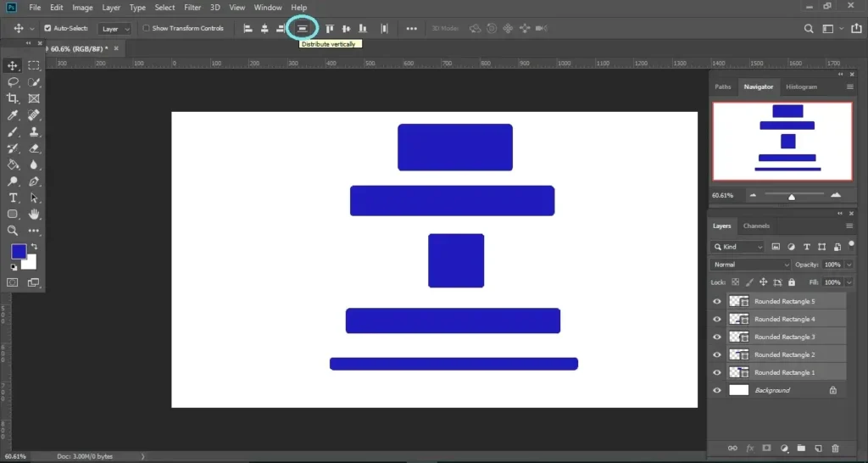
Task: Open the Filter menu
Action: point(192,8)
